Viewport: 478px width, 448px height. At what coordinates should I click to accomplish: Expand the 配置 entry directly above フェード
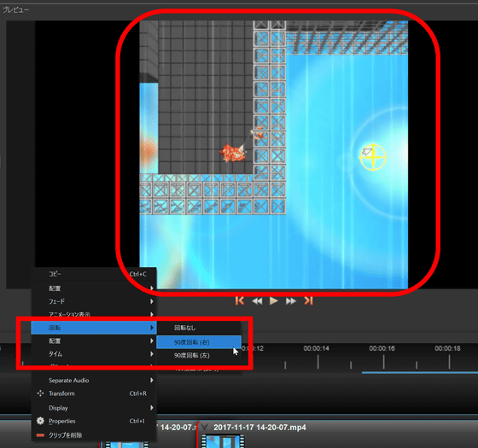pos(94,288)
